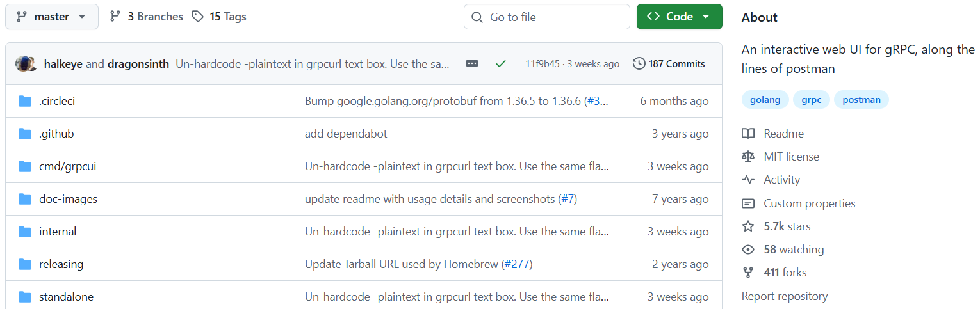Open the green Code dropdown button
The width and height of the screenshot is (980, 309).
click(x=679, y=17)
